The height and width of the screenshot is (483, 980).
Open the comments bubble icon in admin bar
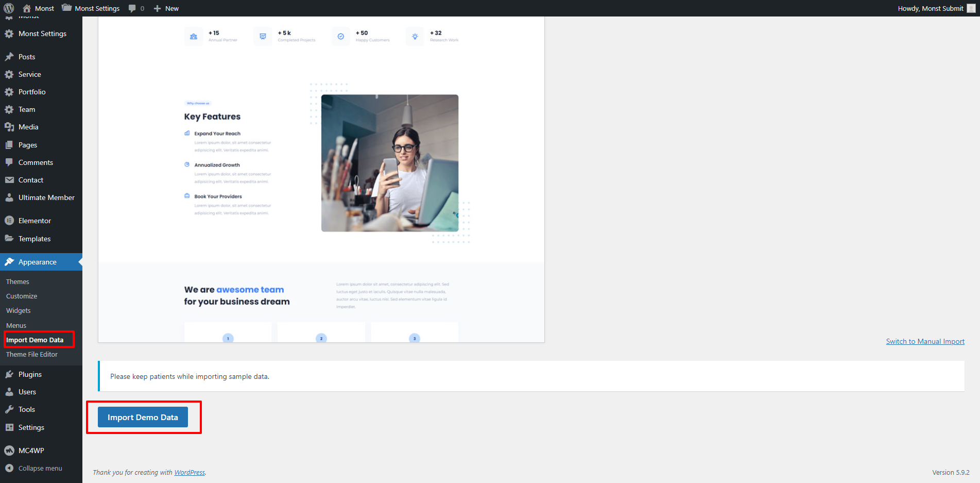132,8
